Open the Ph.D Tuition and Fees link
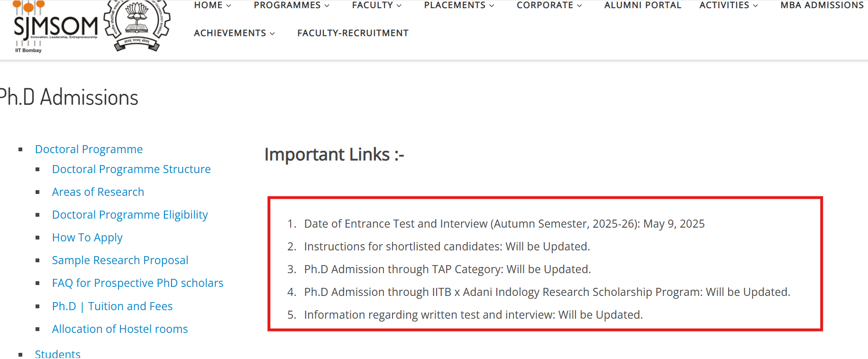 coord(112,306)
